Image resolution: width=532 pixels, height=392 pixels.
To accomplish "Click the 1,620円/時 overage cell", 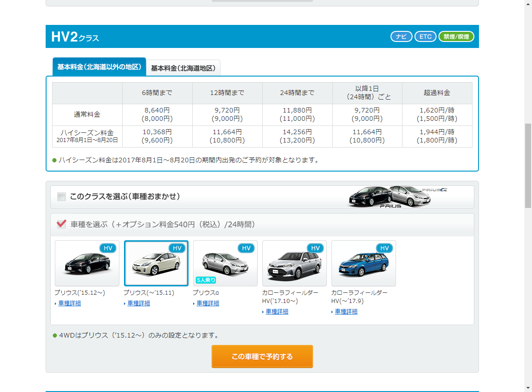I will (437, 114).
